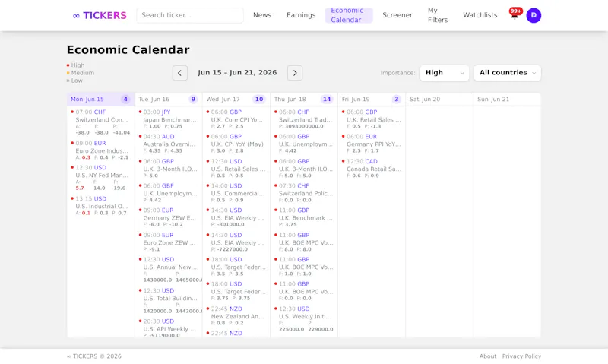
Task: Go to previous week with left chevron
Action: [x=180, y=73]
